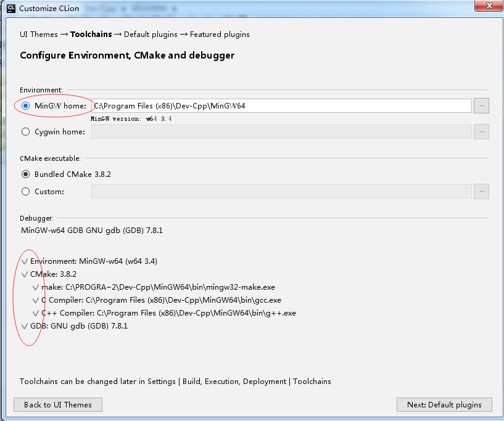The image size is (504, 421).
Task: Browse for the Cygwin home folder
Action: (x=482, y=132)
